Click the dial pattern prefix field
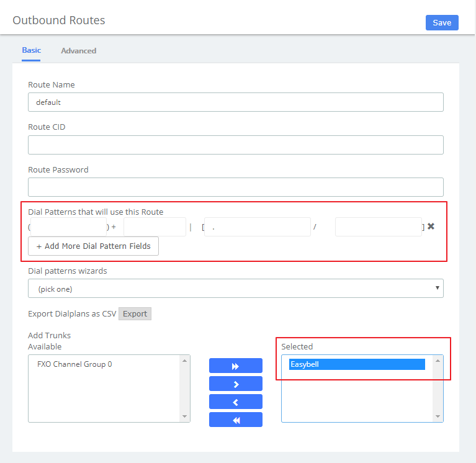Screen dimensions: 476x463 coord(155,227)
